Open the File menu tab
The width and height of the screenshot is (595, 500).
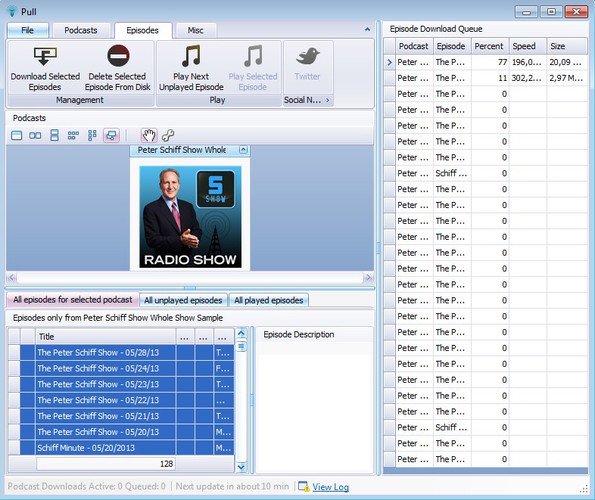pyautogui.click(x=27, y=30)
